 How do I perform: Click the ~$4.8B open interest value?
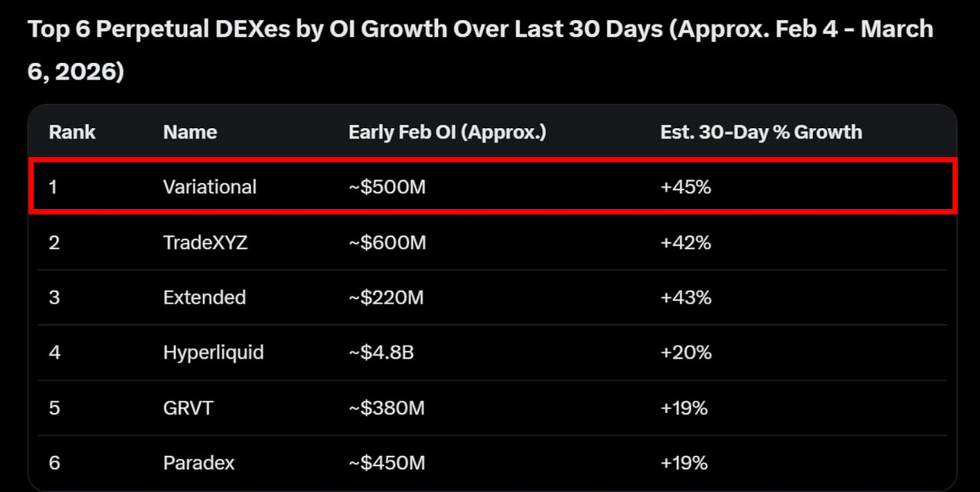[x=381, y=353]
